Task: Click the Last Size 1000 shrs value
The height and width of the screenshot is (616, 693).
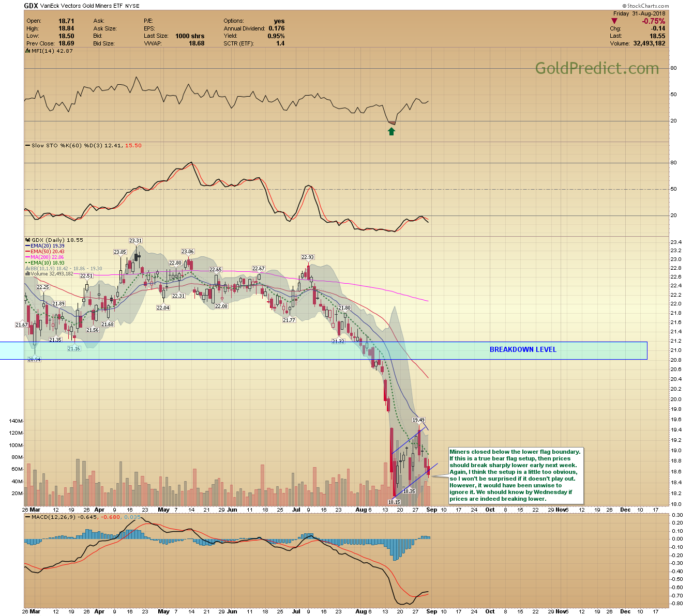Action: point(190,36)
